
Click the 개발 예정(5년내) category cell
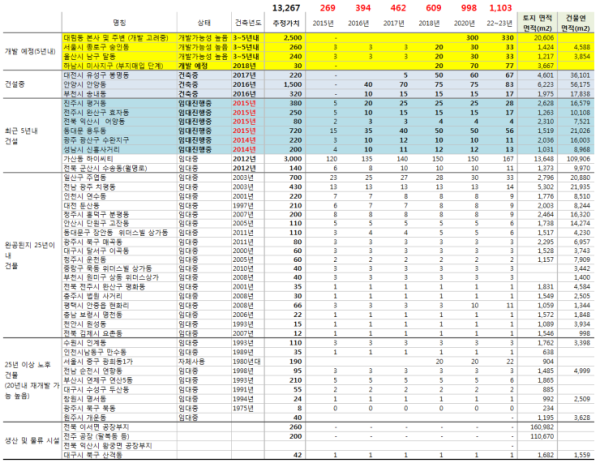click(x=30, y=51)
